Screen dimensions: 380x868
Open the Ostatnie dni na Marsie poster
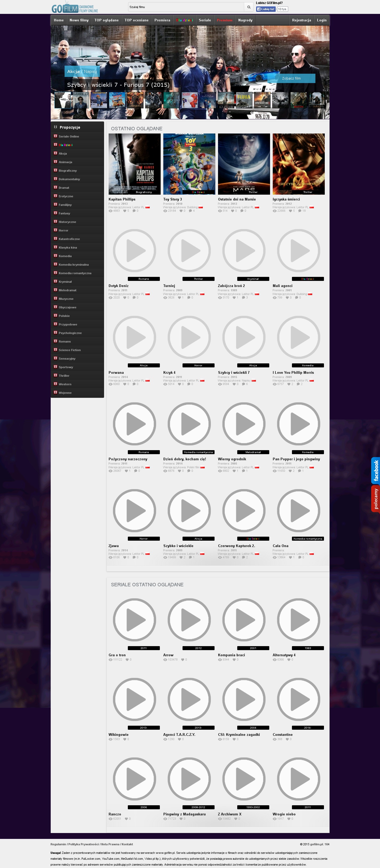[x=244, y=164]
